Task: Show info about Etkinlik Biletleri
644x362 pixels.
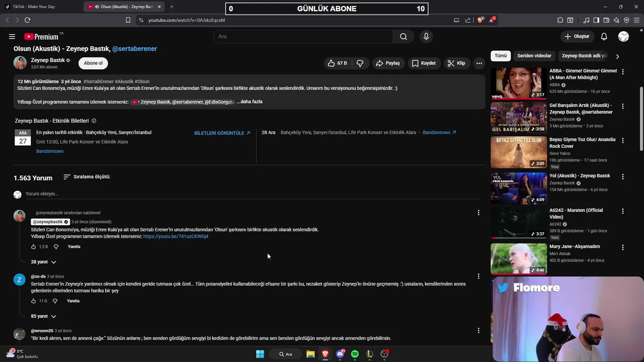Action: (94, 121)
